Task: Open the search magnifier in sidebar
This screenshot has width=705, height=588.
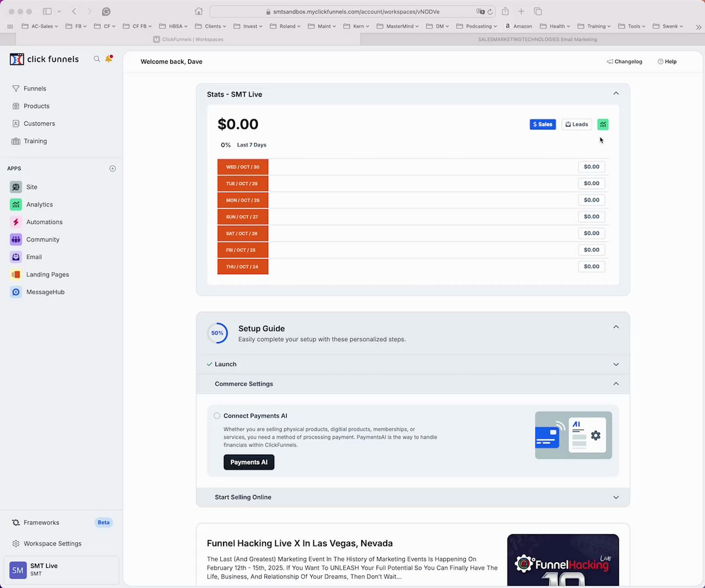Action: pos(97,59)
